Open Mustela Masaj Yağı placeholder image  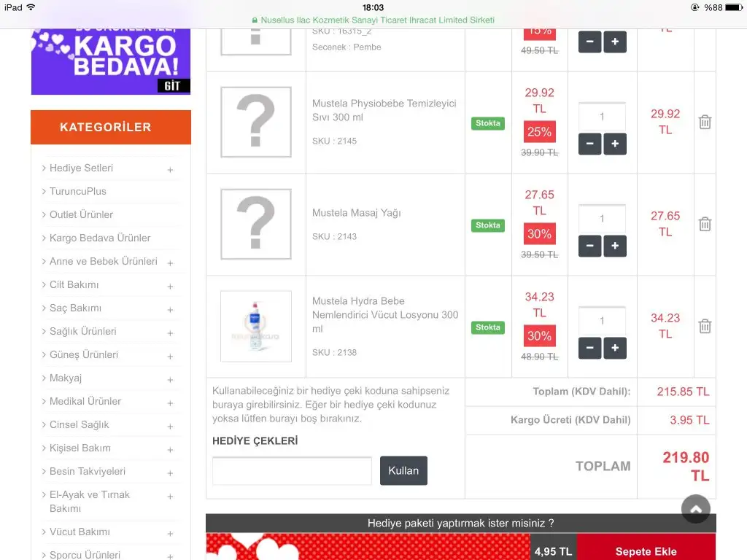(256, 224)
